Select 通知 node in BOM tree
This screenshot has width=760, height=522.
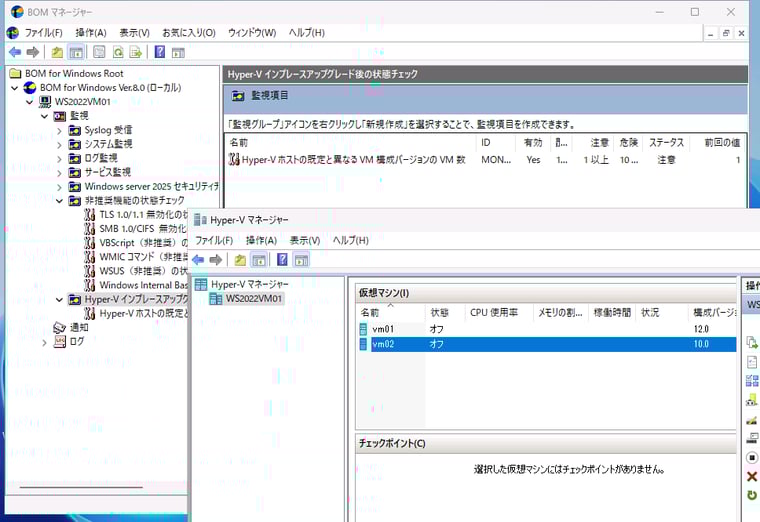tap(79, 328)
